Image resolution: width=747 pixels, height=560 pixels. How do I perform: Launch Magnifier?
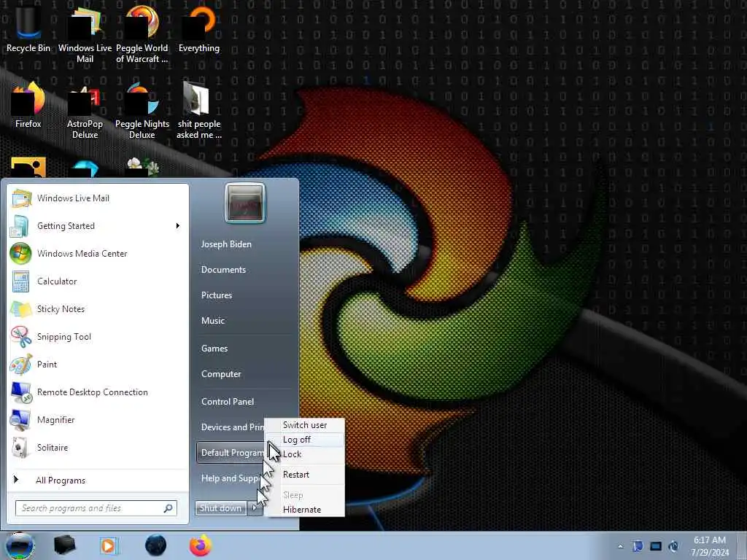(98, 419)
